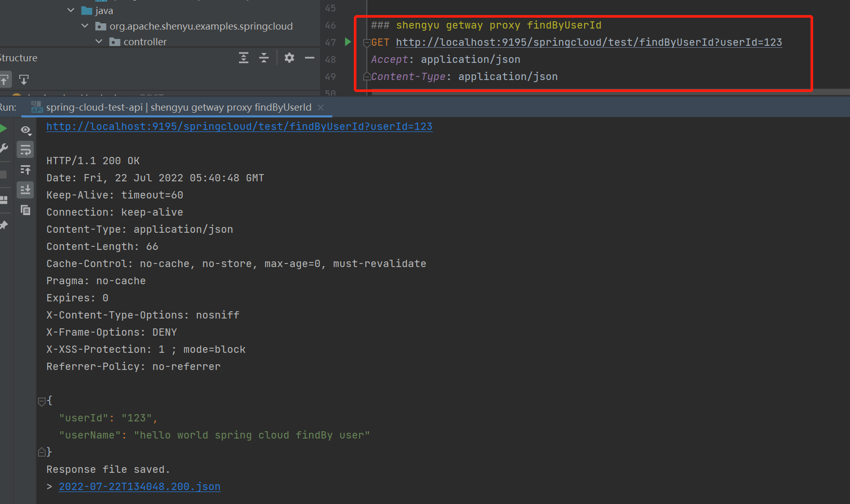Close the shengyu getway proxy run tab
Image resolution: width=850 pixels, height=504 pixels.
point(321,108)
